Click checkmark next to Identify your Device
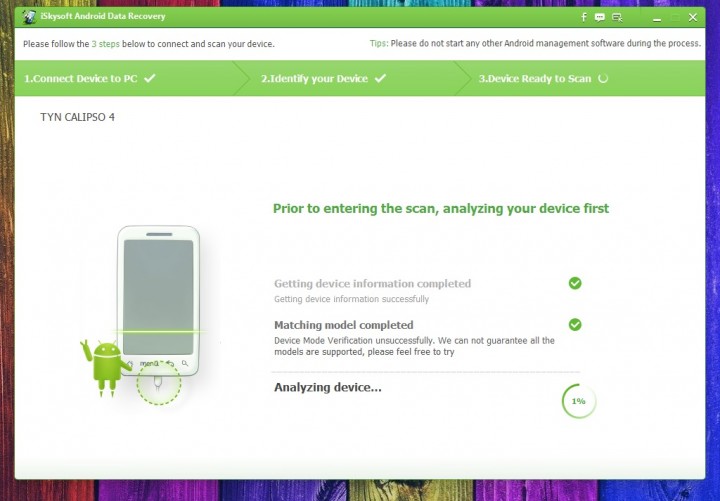720x501 pixels. (380, 78)
